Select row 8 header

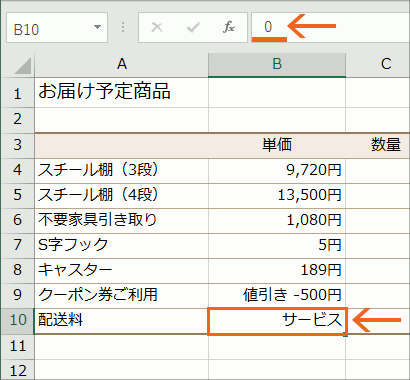click(x=17, y=270)
